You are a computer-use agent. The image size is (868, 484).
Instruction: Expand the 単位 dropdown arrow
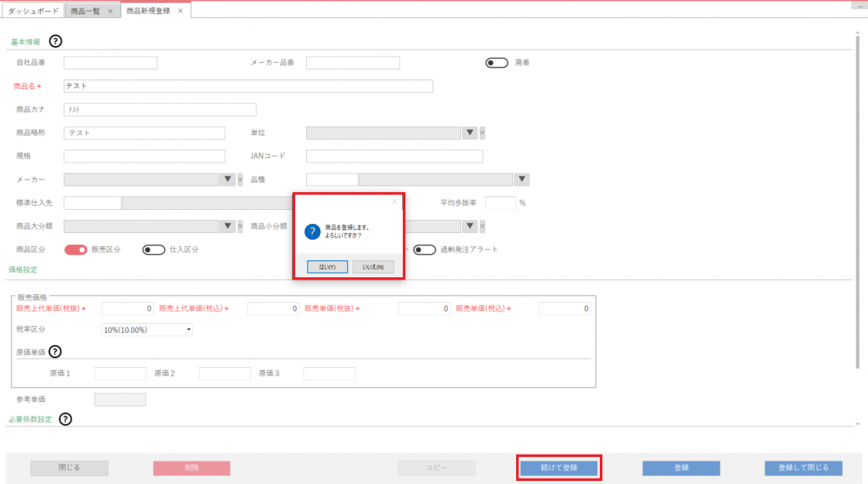pyautogui.click(x=469, y=133)
